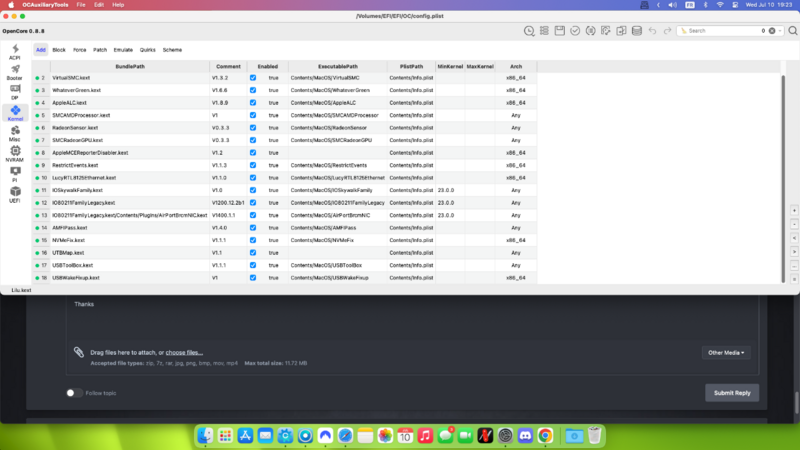The width and height of the screenshot is (800, 450).
Task: Select the Kernel section in sidebar
Action: [x=15, y=113]
